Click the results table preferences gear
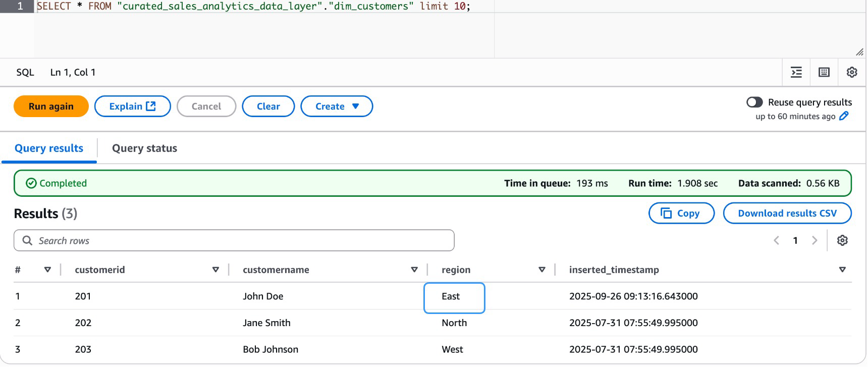The width and height of the screenshot is (868, 367). 842,240
